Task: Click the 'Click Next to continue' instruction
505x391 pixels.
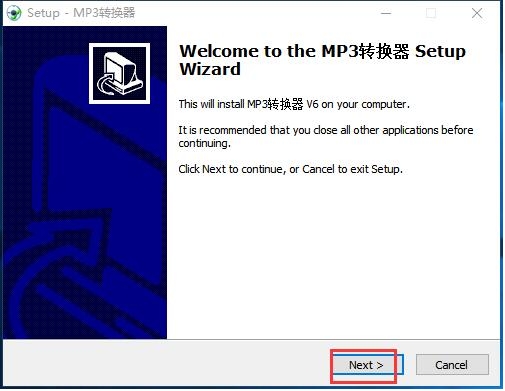Action: click(x=290, y=169)
